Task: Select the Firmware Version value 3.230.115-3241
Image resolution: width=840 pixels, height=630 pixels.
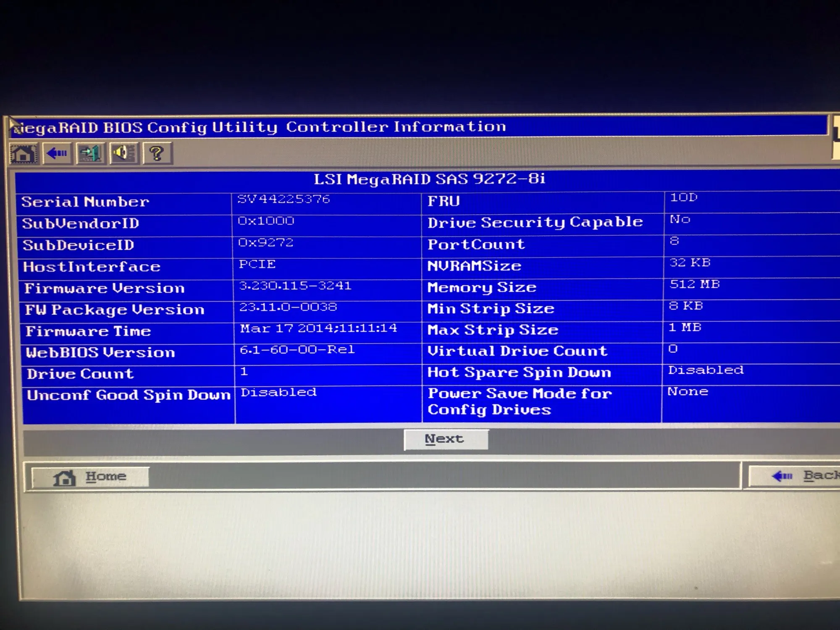Action: pyautogui.click(x=295, y=286)
